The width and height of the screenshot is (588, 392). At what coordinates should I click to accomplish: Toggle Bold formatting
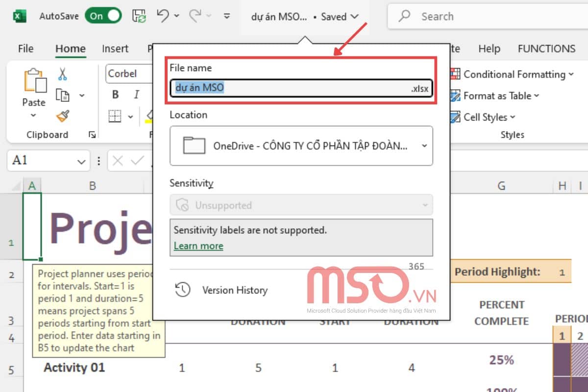click(x=116, y=95)
